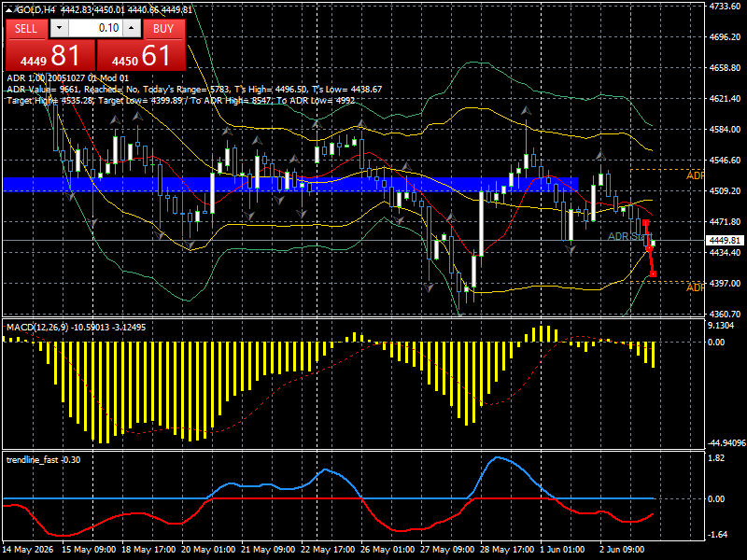The width and height of the screenshot is (747, 560).
Task: Increase lot volume with the up arrow
Action: [132, 28]
